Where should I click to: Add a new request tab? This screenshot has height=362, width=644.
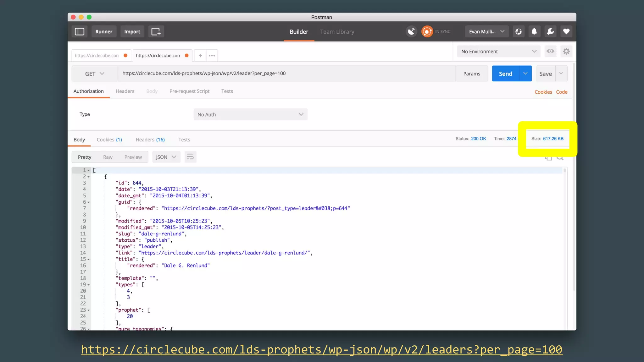[200, 56]
